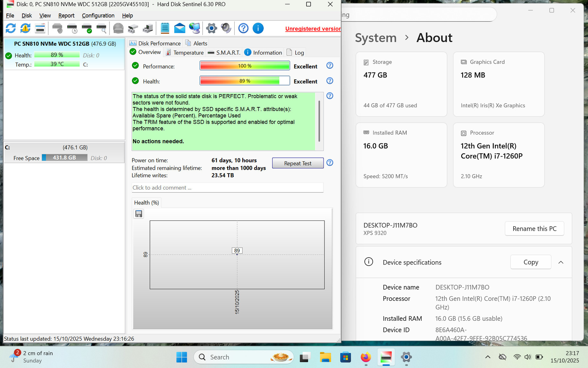588x368 pixels.
Task: Click the taskbar Search box
Action: click(244, 357)
